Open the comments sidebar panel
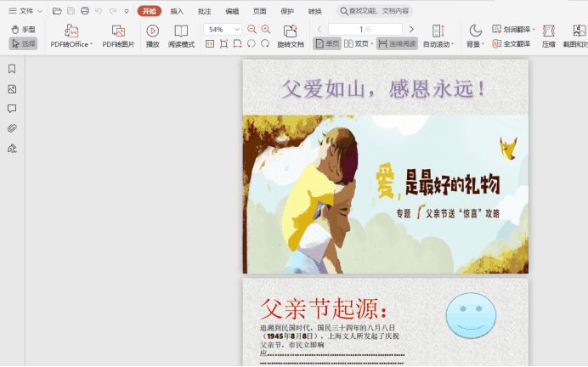588x367 pixels. click(12, 109)
